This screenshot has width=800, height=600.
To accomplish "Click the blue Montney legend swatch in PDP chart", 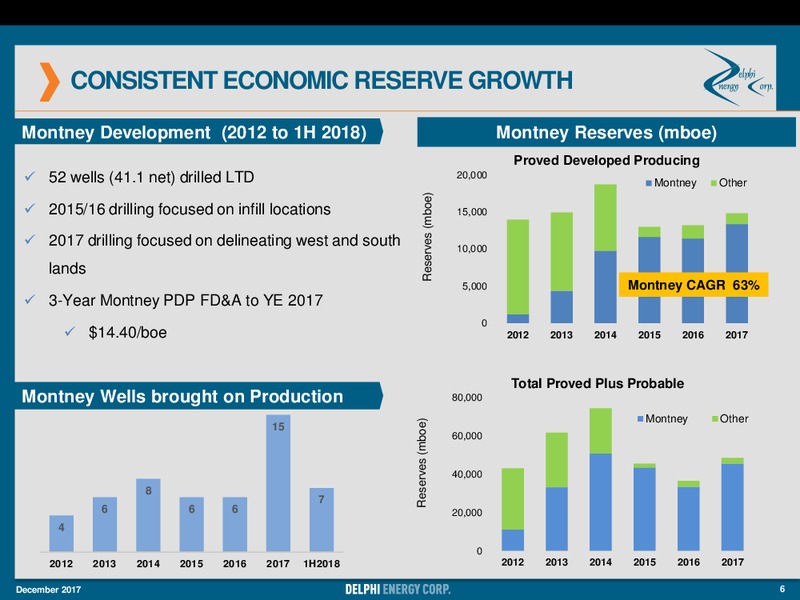I will [x=648, y=183].
